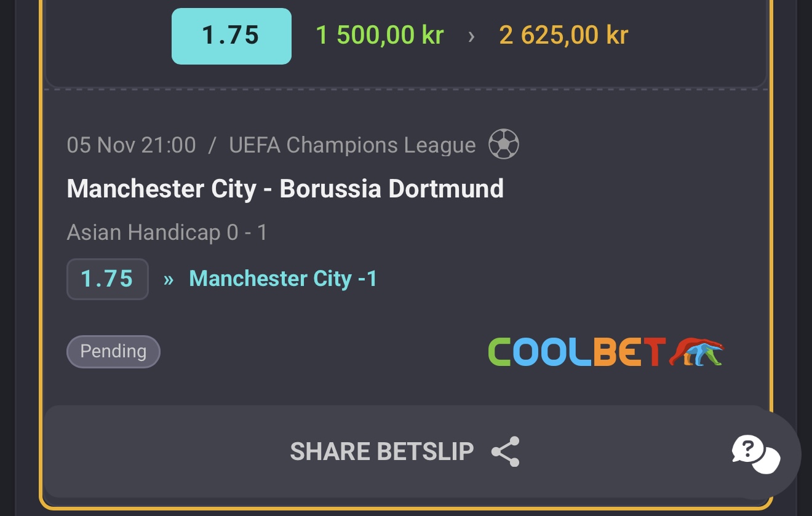Screen dimensions: 812x516
Task: Click the Pending status badge
Action: [x=113, y=352]
